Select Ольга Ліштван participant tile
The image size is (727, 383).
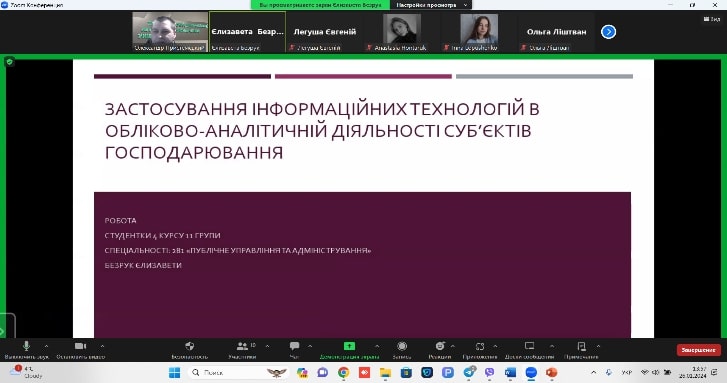(x=556, y=32)
